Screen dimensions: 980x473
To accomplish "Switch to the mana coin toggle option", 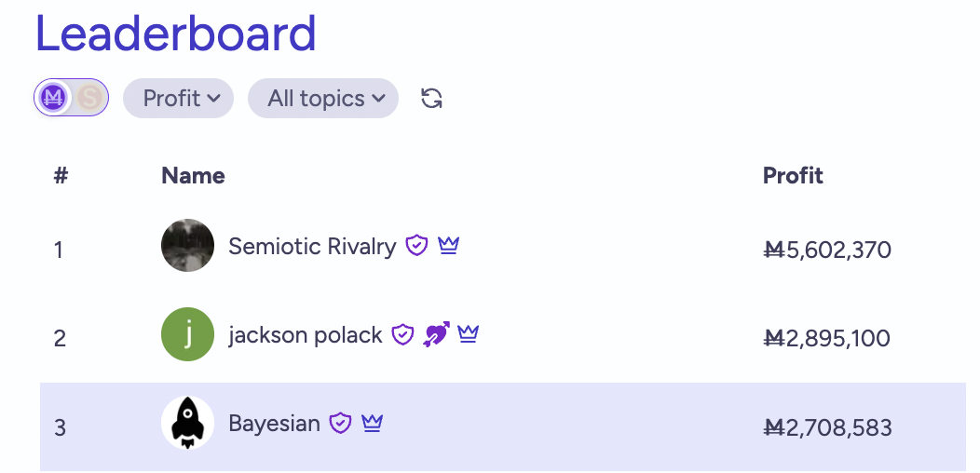I will tap(54, 97).
